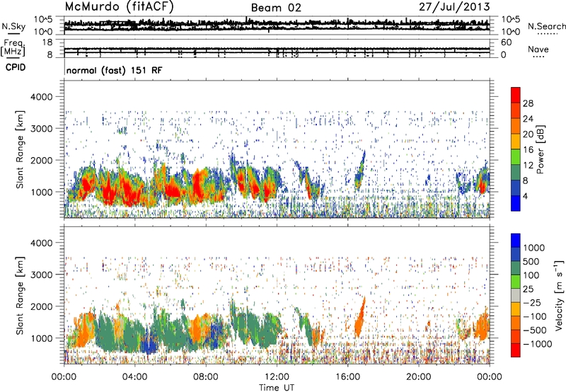Click the "Velocity [m s⁻¹]" colorbar title
This screenshot has height=392, width=566.
[x=559, y=295]
